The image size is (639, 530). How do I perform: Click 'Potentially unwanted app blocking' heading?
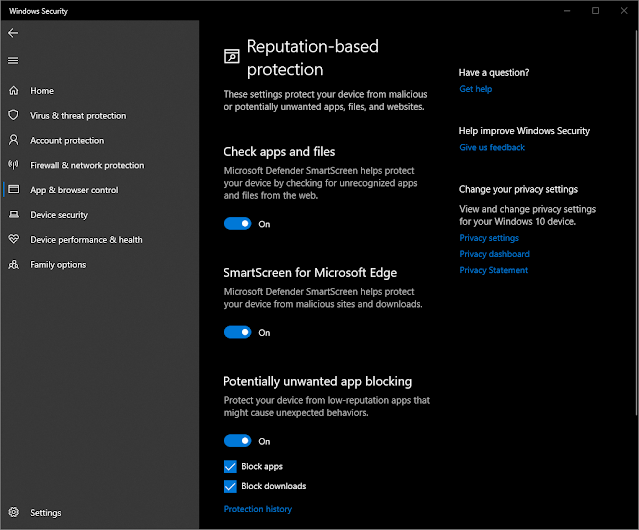click(317, 382)
